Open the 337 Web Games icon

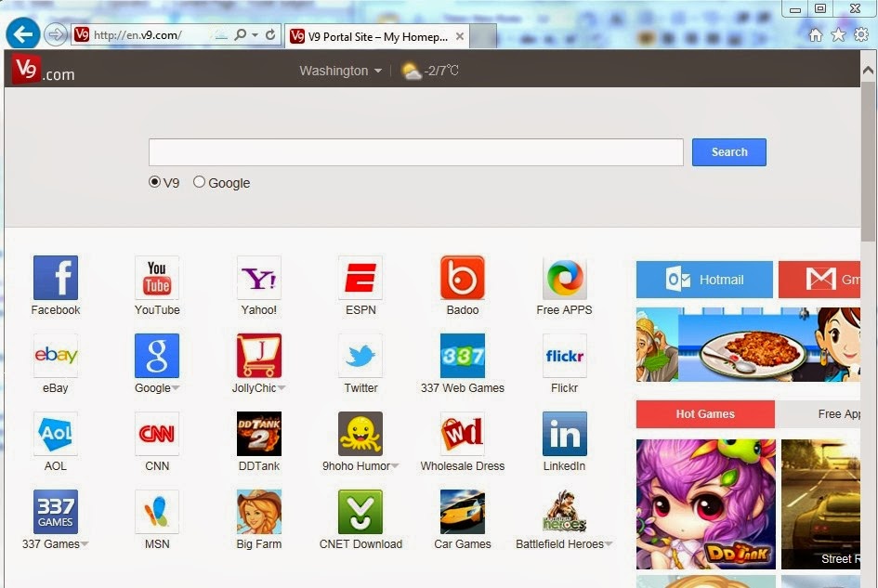(x=463, y=356)
